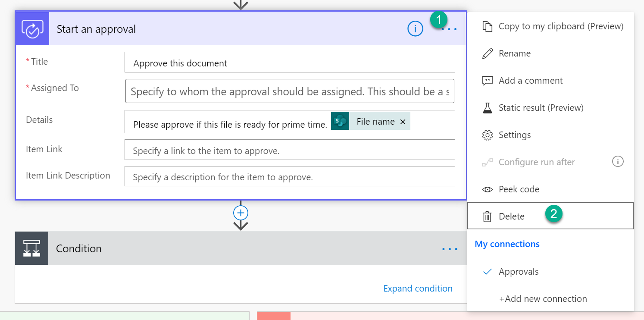644x320 pixels.
Task: Click the Start an approval header title
Action: pos(96,29)
